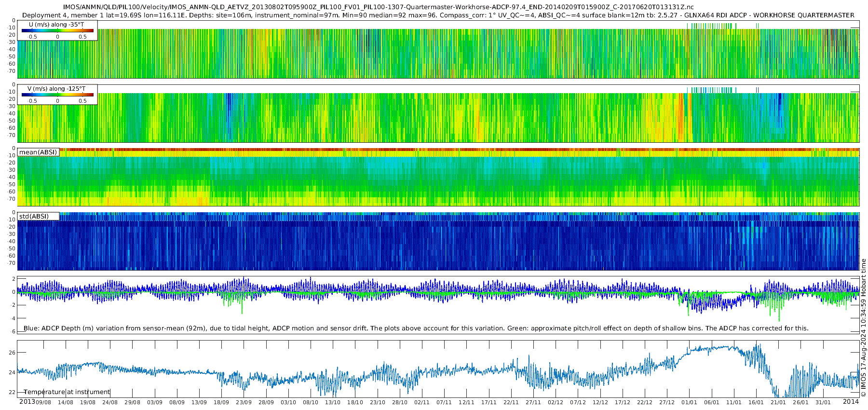Viewport: 868px width, 410px height.
Task: Select the std(ABSI) panel label
Action: (x=38, y=216)
